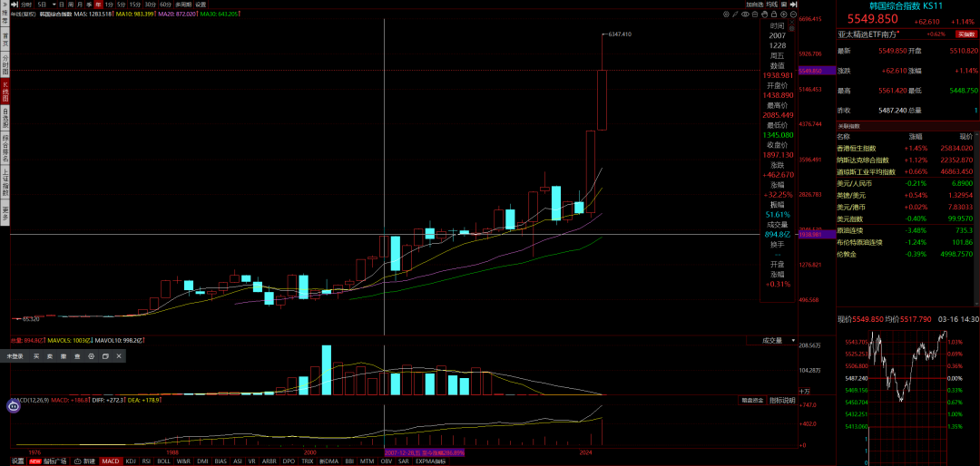Select OBV indicator tab
This screenshot has width=980, height=466.
pyautogui.click(x=387, y=461)
